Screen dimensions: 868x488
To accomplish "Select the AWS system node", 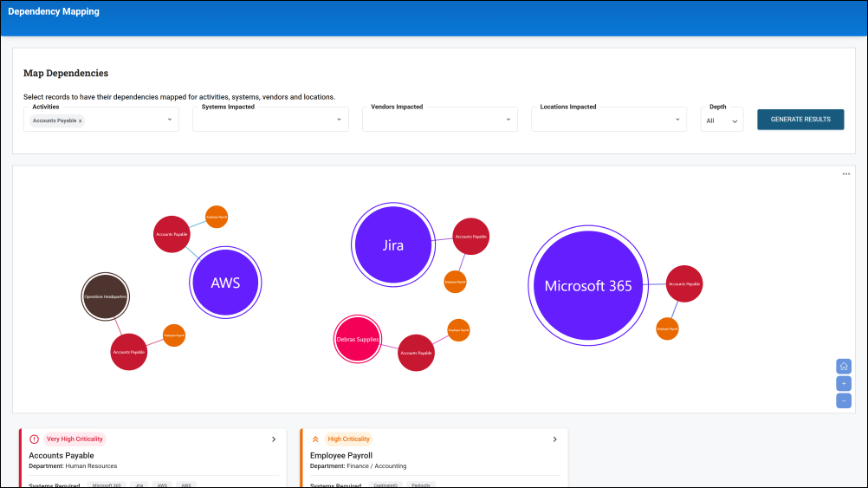I will click(x=225, y=283).
